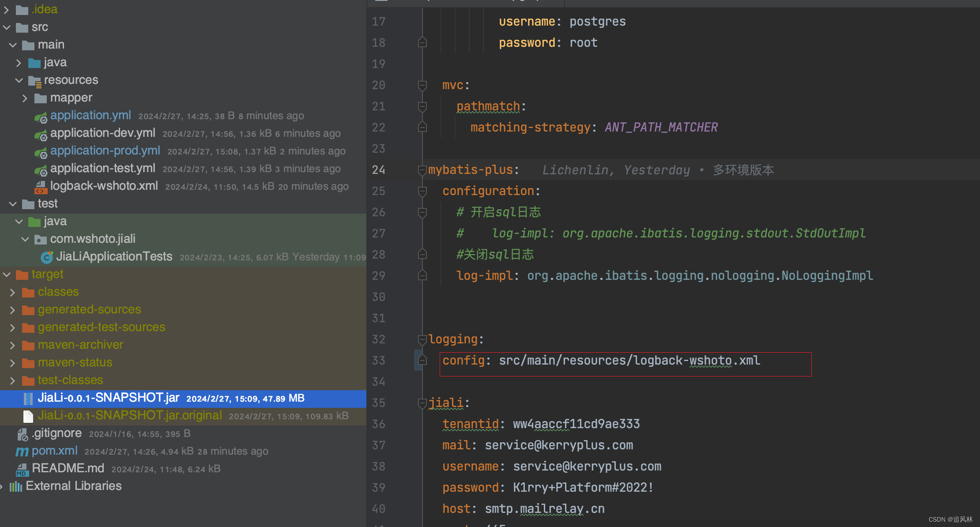
Task: Click the git blame annotation Lichenlin, Yesterday
Action: pyautogui.click(x=616, y=170)
